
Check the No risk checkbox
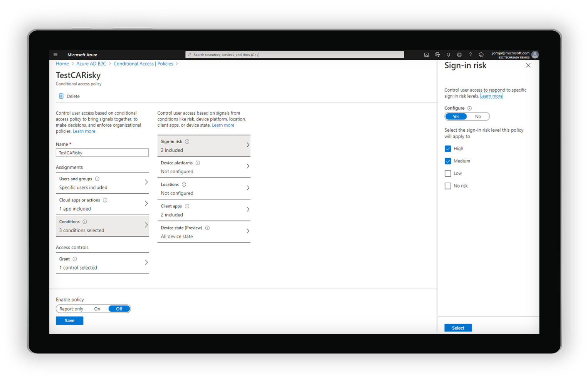click(x=448, y=186)
